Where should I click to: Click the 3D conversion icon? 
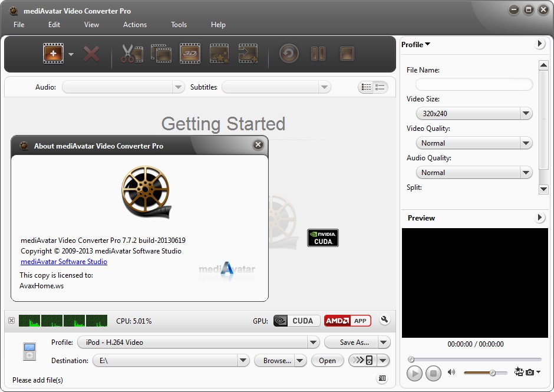(x=190, y=54)
